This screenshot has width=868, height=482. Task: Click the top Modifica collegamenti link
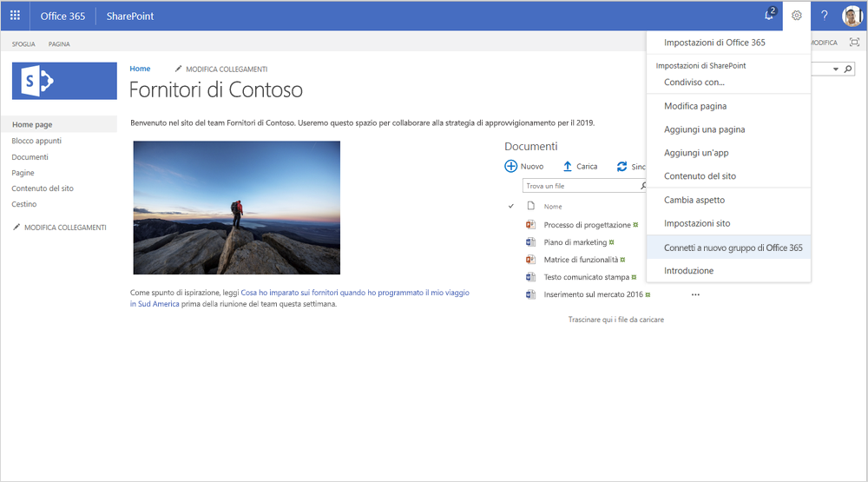[x=227, y=69]
